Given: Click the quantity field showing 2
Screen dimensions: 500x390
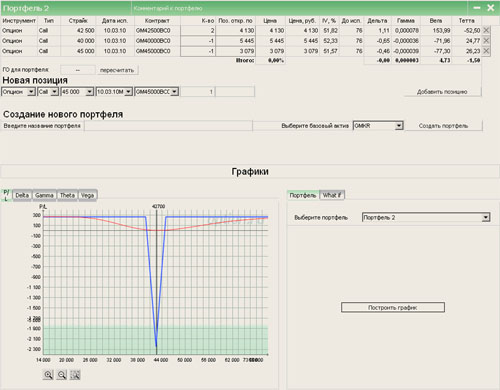Looking at the screenshot, I should [198, 31].
